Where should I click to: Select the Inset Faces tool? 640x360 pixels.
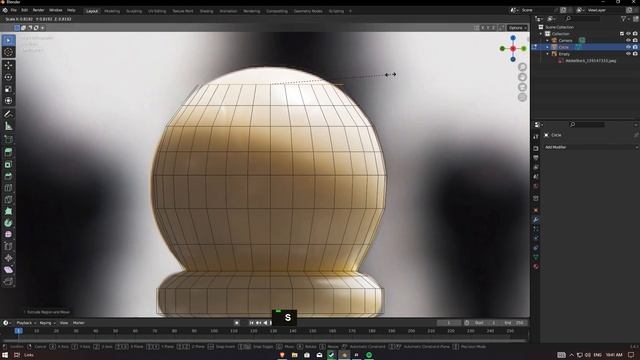[9, 164]
